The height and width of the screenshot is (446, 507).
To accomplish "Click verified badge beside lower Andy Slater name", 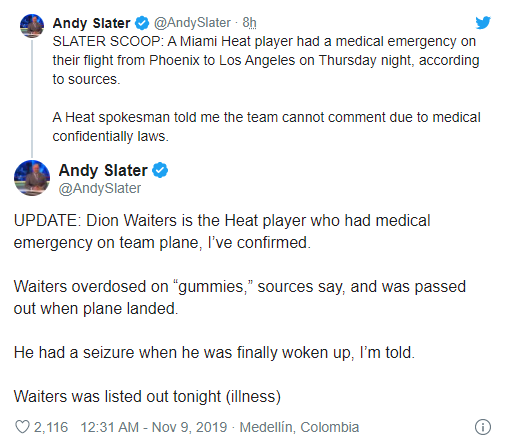I will coord(160,170).
